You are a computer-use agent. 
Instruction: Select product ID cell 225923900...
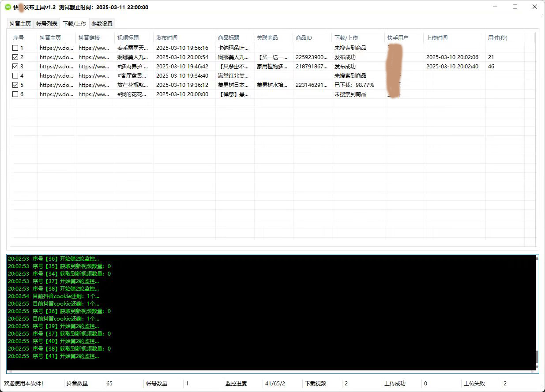(x=312, y=57)
